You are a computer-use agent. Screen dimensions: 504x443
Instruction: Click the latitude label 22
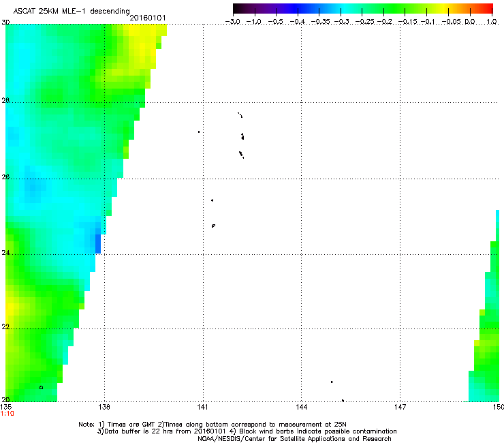tap(5, 326)
